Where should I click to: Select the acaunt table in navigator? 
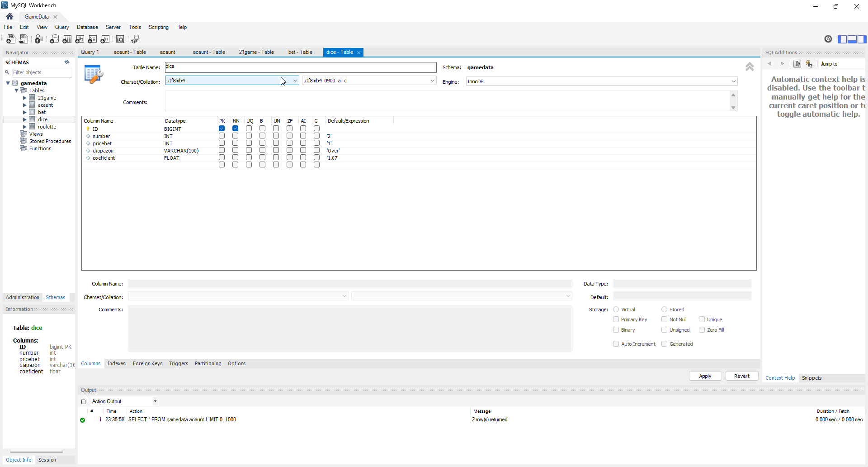tap(45, 105)
